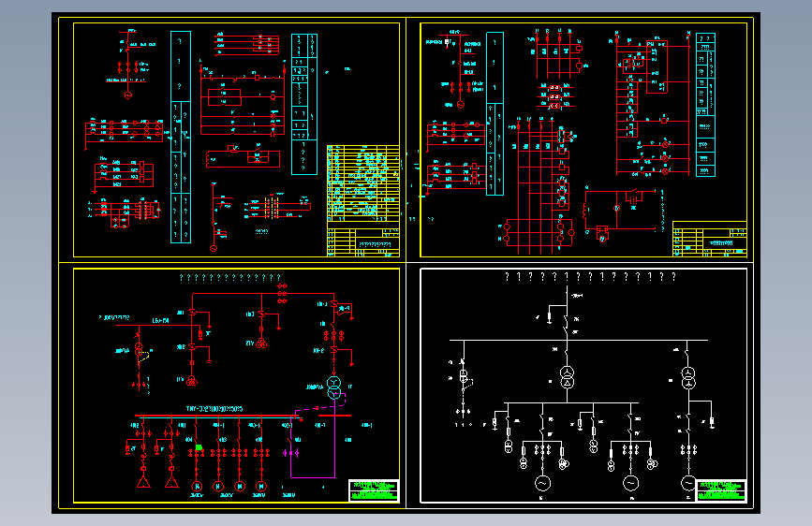Click the long horizontal busbar in the white diagram
The image size is (812, 526).
pyautogui.click(x=579, y=340)
